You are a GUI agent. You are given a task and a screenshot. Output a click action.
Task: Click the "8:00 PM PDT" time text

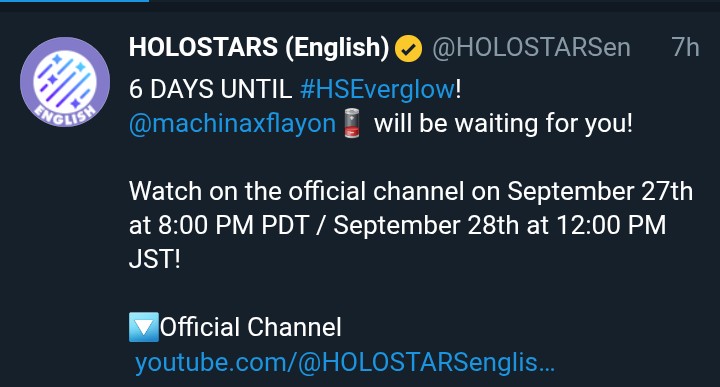(233, 225)
